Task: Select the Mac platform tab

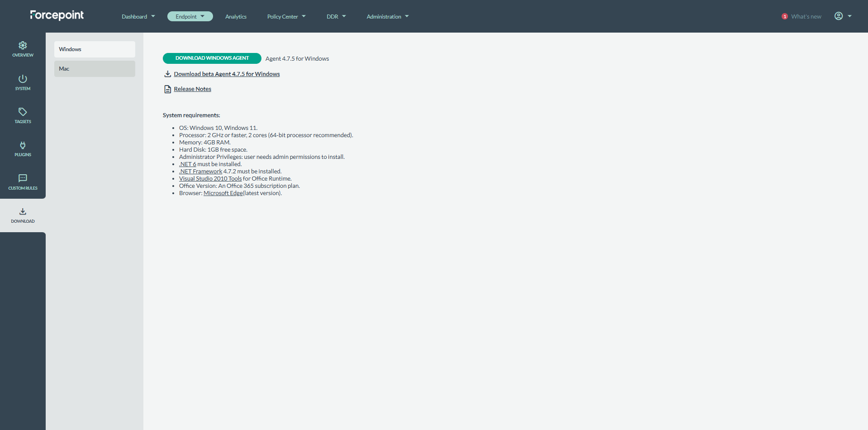Action: [95, 69]
